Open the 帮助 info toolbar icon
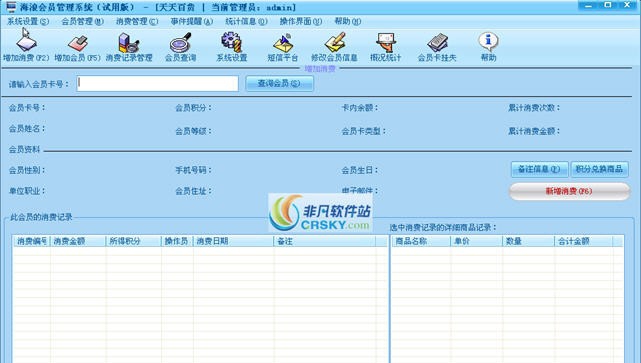 click(488, 47)
